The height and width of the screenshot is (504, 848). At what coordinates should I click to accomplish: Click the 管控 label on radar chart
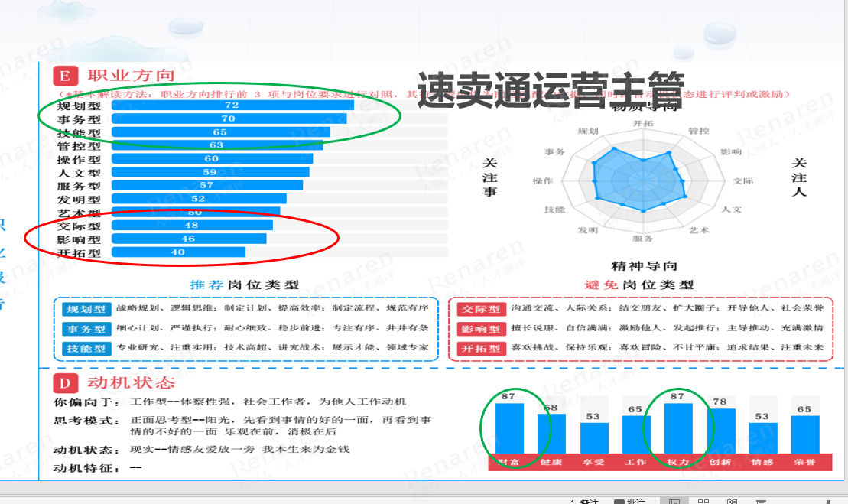[699, 131]
